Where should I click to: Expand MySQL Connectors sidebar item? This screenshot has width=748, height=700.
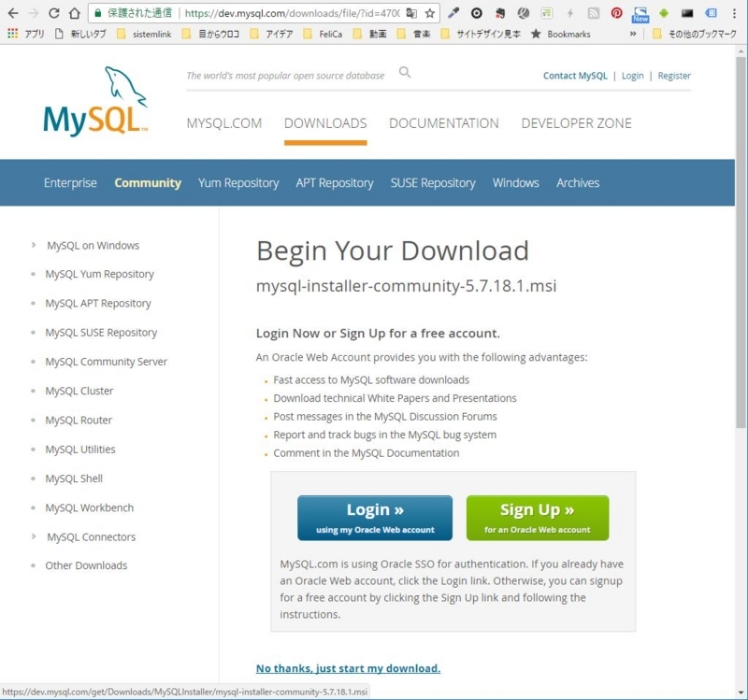pyautogui.click(x=34, y=536)
